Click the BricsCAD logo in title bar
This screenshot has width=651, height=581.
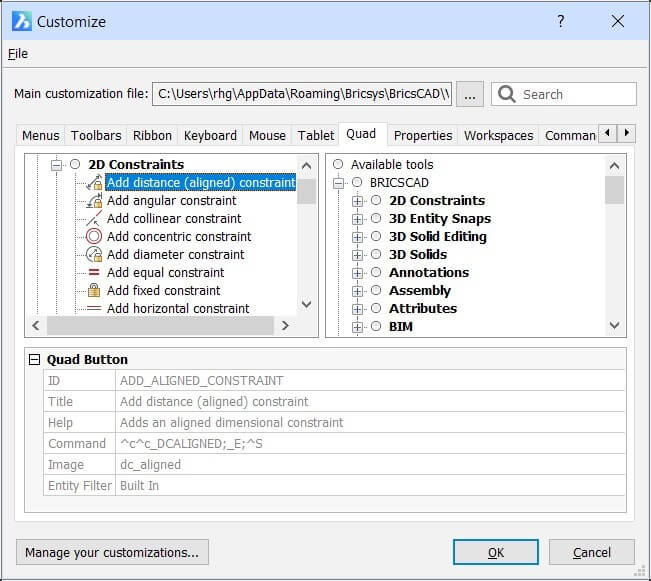(22, 21)
